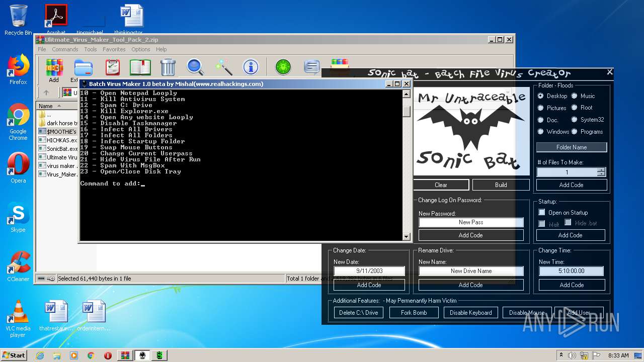Go up one level in WinRAR
Image resolution: width=644 pixels, height=362 pixels.
(x=46, y=93)
